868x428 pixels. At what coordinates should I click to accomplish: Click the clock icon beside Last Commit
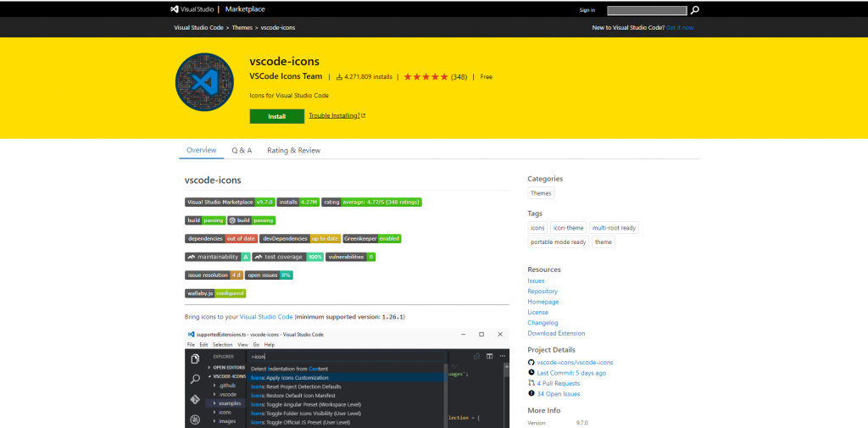(531, 373)
